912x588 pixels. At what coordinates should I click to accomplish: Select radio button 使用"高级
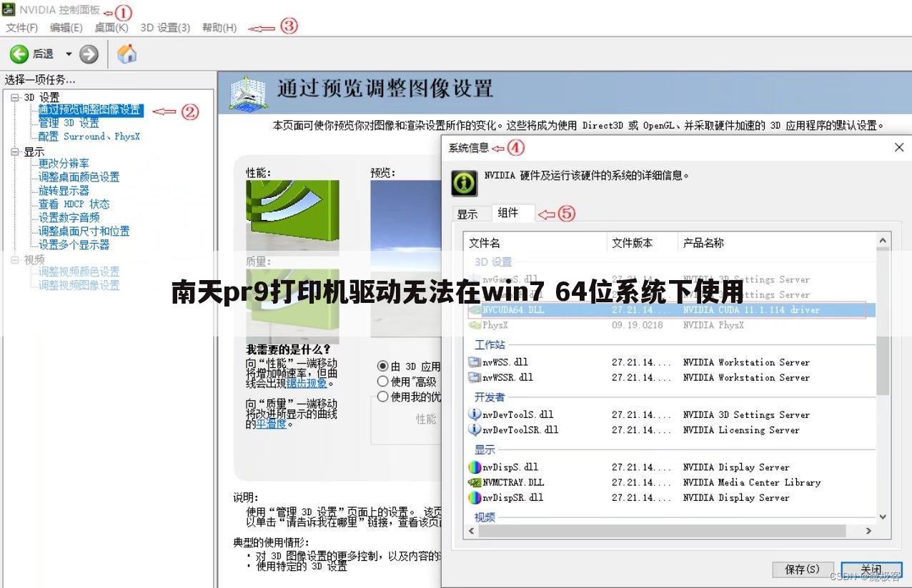(x=383, y=382)
